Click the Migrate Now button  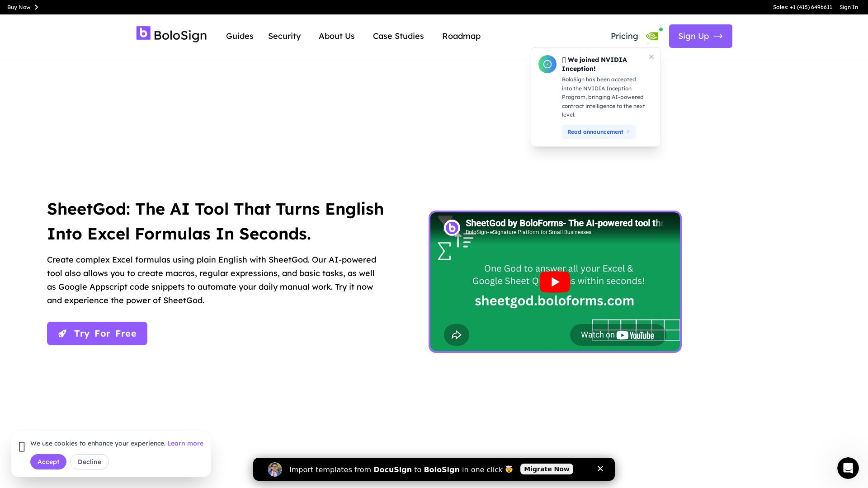[547, 469]
